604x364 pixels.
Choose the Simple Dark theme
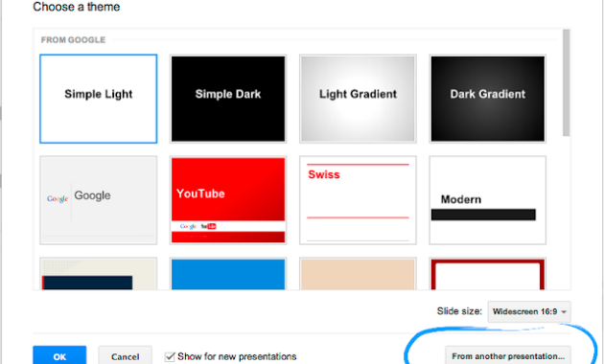coord(228,99)
